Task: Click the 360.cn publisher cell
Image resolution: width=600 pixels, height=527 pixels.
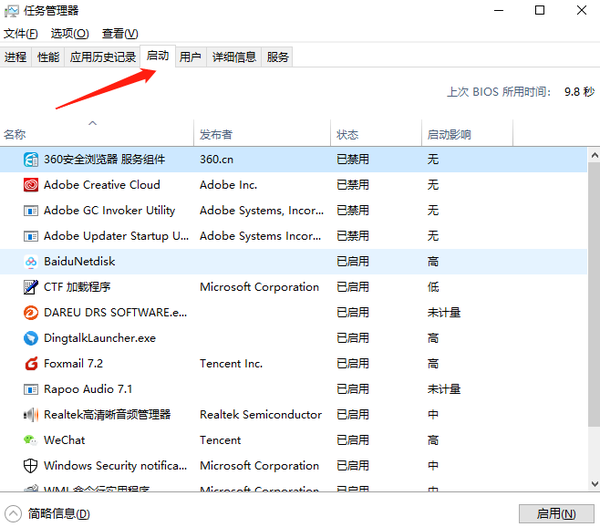Action: click(x=217, y=159)
